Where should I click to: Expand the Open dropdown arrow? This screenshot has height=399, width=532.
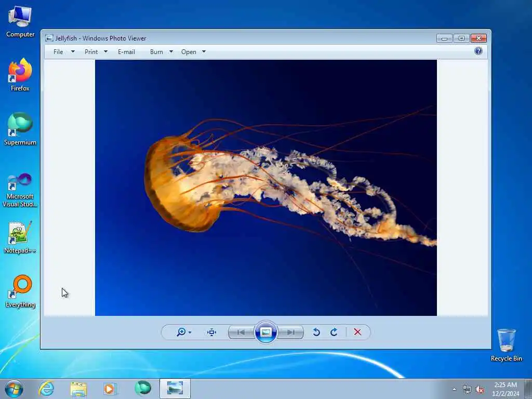click(x=204, y=51)
